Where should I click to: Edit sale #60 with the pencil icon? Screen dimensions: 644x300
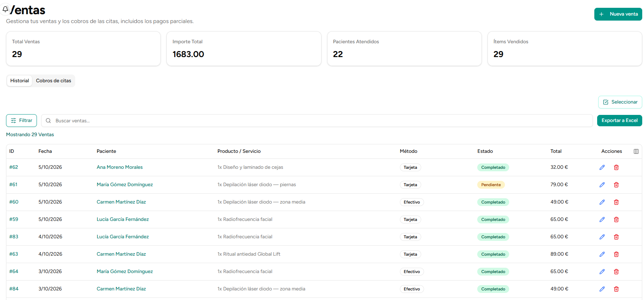[x=602, y=202]
